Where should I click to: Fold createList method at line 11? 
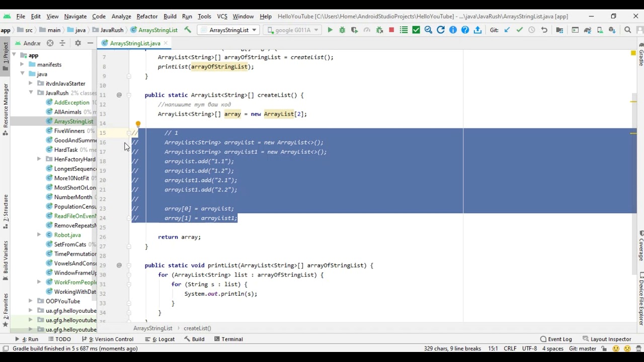coord(129,95)
